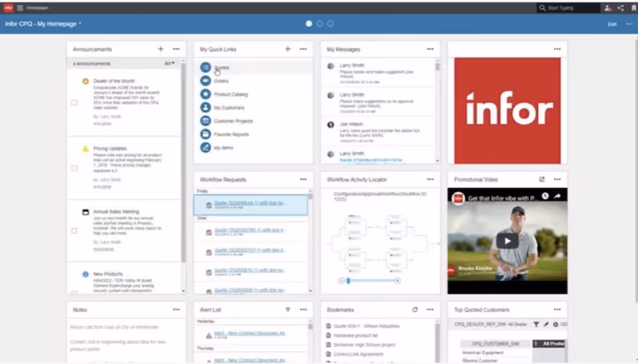Screen dimensions: 638x364
Task: Click the Orders quick link icon
Action: 206,81
